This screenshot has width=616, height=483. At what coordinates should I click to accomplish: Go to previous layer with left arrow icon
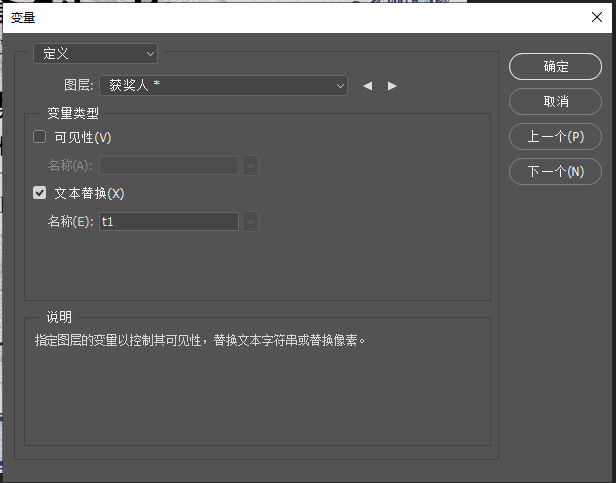tap(368, 86)
